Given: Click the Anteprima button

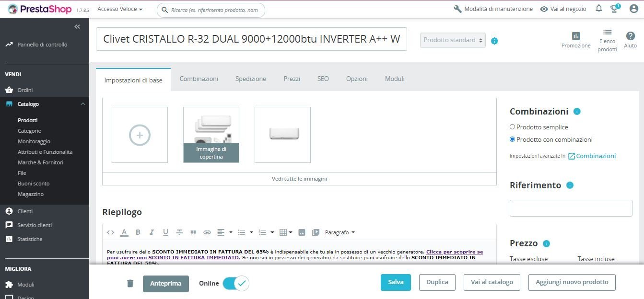Looking at the screenshot, I should [x=166, y=284].
